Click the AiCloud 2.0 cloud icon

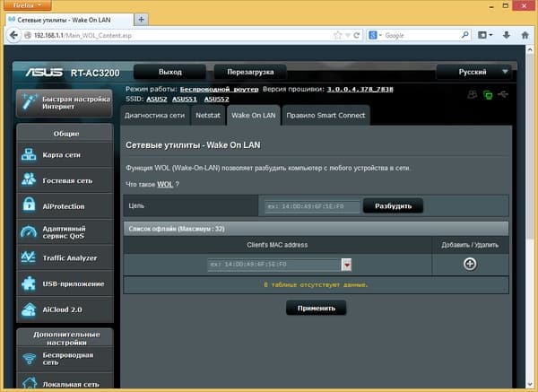28,309
